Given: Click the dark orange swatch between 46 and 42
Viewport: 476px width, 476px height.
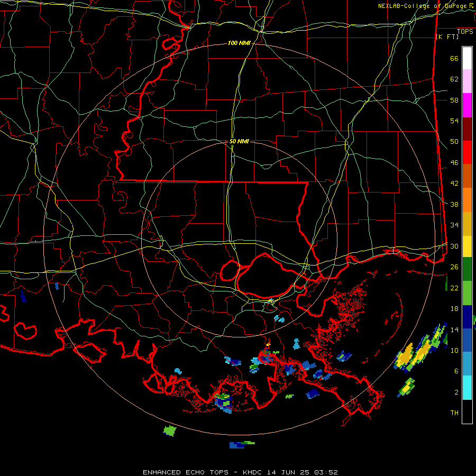Looking at the screenshot, I should pyautogui.click(x=467, y=176).
